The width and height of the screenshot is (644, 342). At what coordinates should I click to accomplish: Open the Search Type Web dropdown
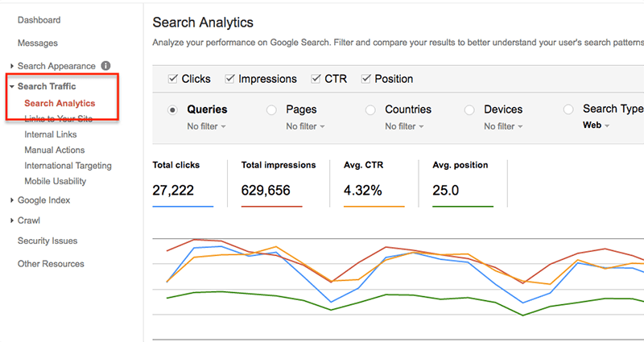point(596,126)
